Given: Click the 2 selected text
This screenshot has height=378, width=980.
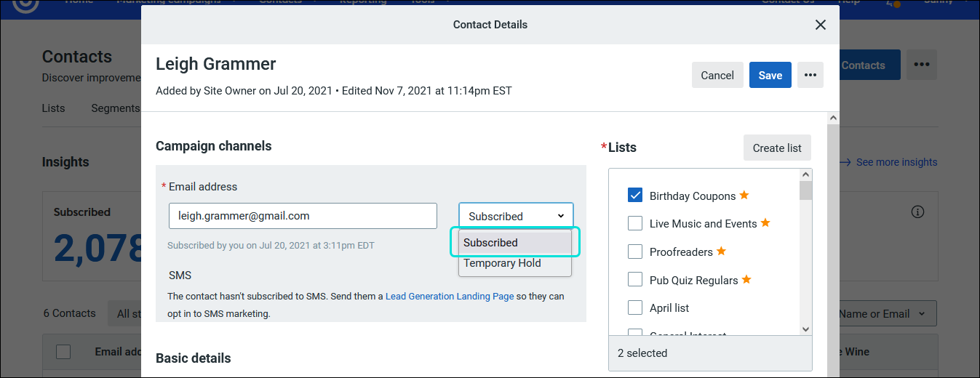Looking at the screenshot, I should point(642,353).
